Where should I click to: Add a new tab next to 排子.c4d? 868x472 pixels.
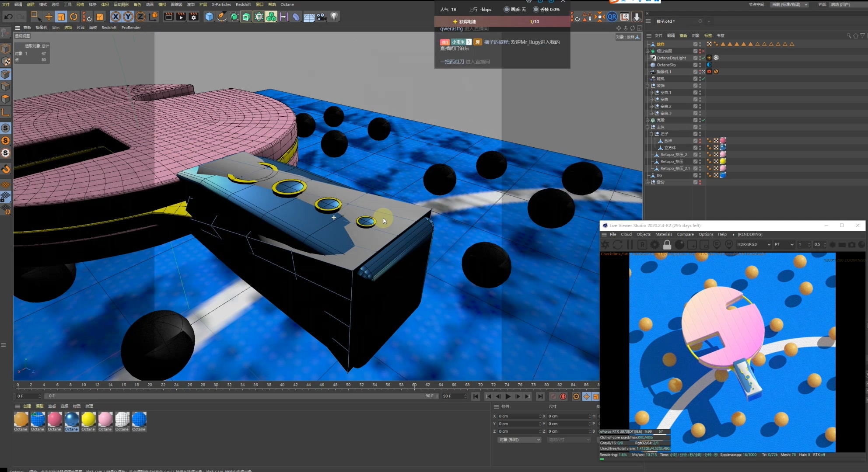709,21
